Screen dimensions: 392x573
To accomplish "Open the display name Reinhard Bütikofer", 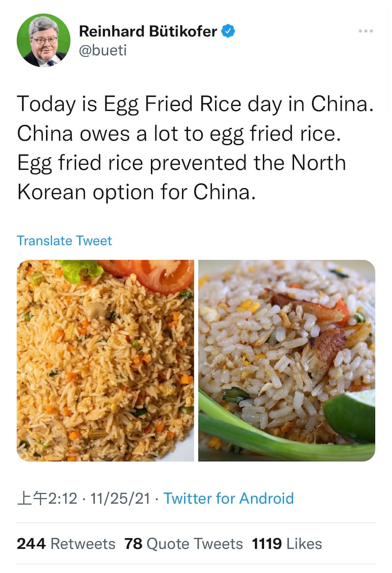I will tap(148, 31).
